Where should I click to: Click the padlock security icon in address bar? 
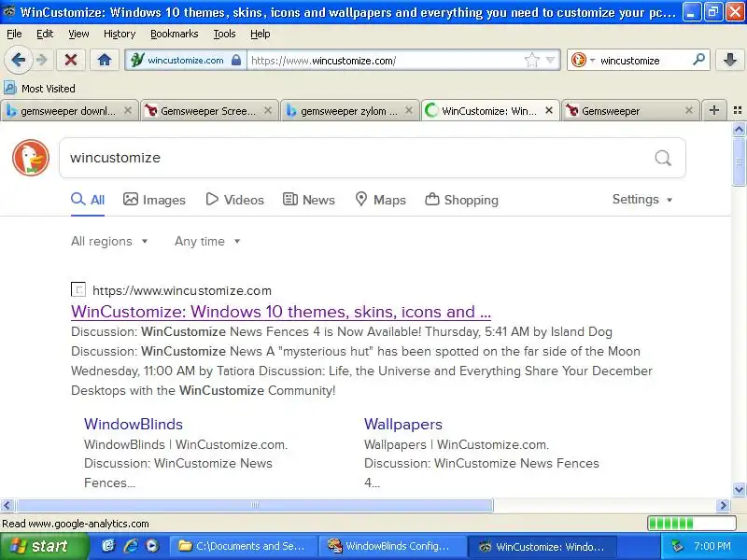[x=236, y=61]
